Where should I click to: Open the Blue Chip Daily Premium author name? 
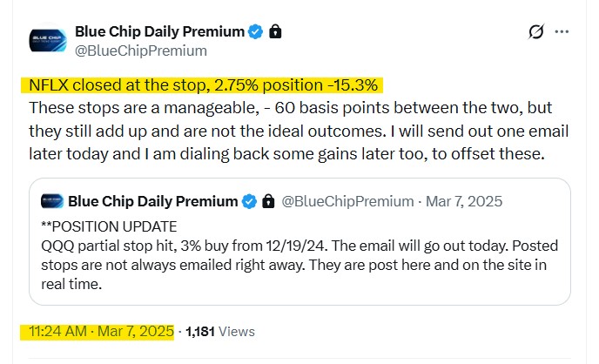159,32
